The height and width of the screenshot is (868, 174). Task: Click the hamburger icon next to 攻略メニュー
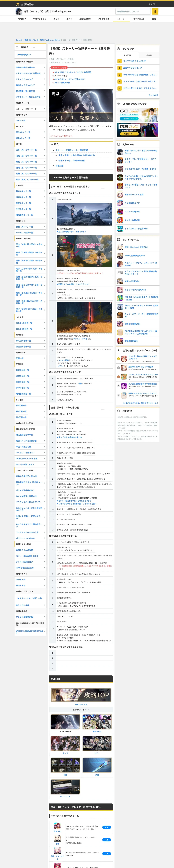(x=17, y=47)
